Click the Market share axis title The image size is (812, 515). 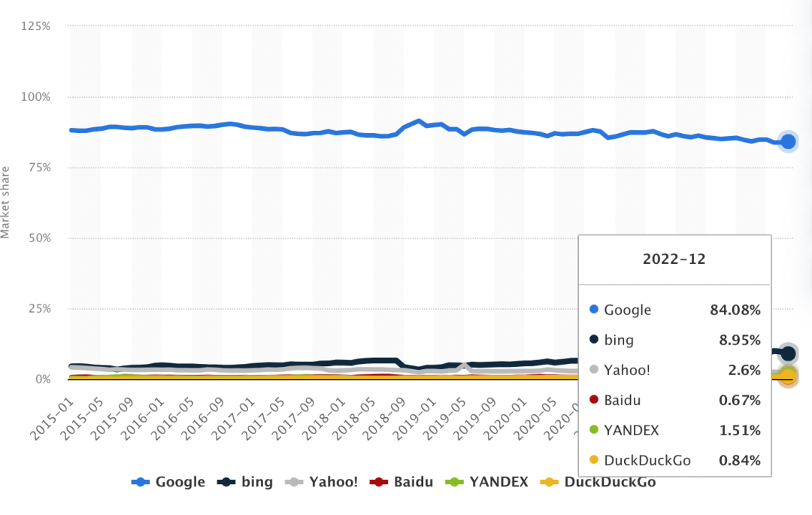tap(6, 203)
